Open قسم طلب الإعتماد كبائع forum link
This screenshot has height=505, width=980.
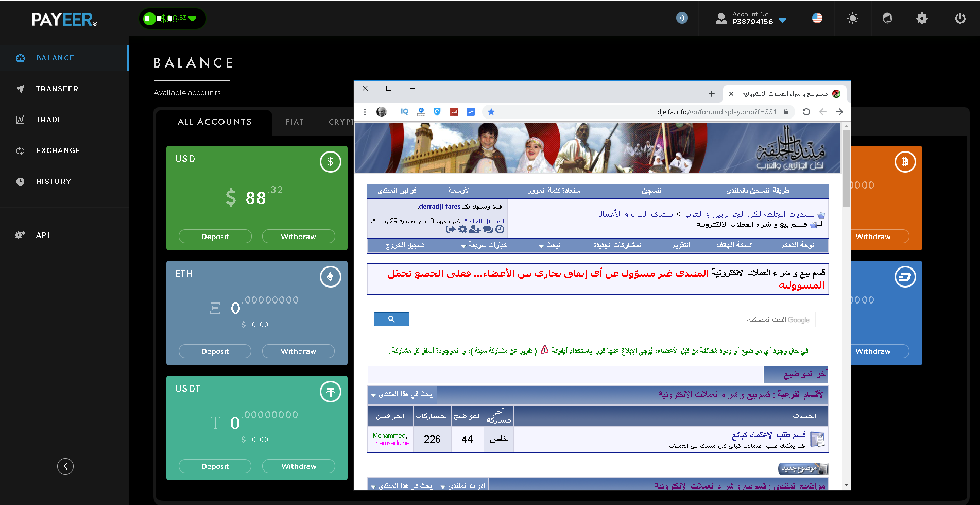(x=769, y=435)
